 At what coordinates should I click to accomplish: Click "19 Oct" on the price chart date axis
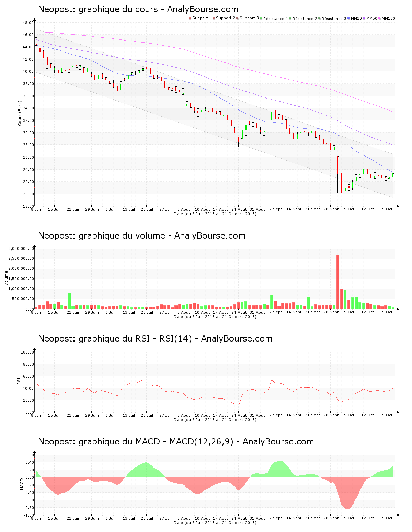(x=386, y=209)
